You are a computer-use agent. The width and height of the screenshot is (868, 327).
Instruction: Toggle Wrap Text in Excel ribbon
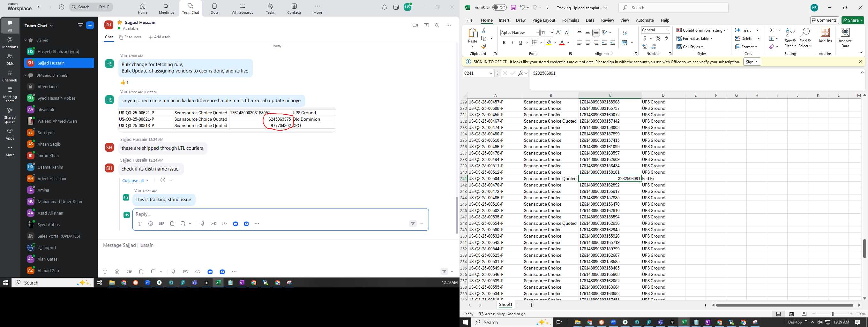(x=625, y=32)
